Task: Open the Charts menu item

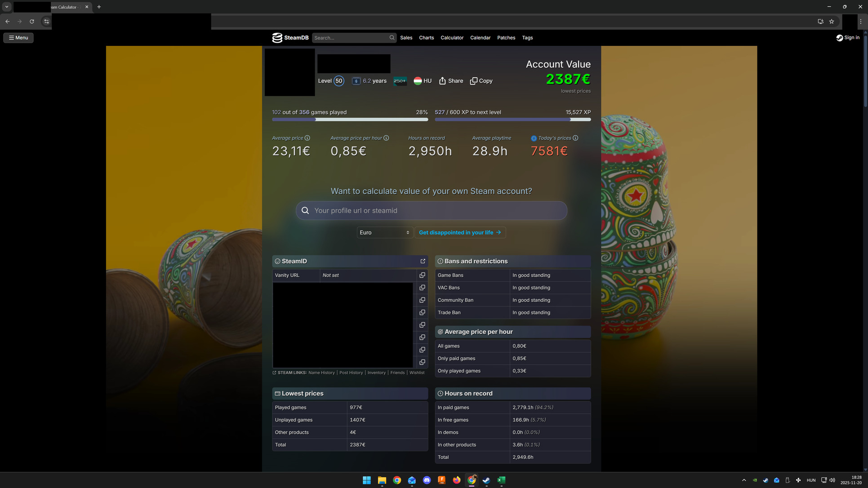Action: [426, 38]
